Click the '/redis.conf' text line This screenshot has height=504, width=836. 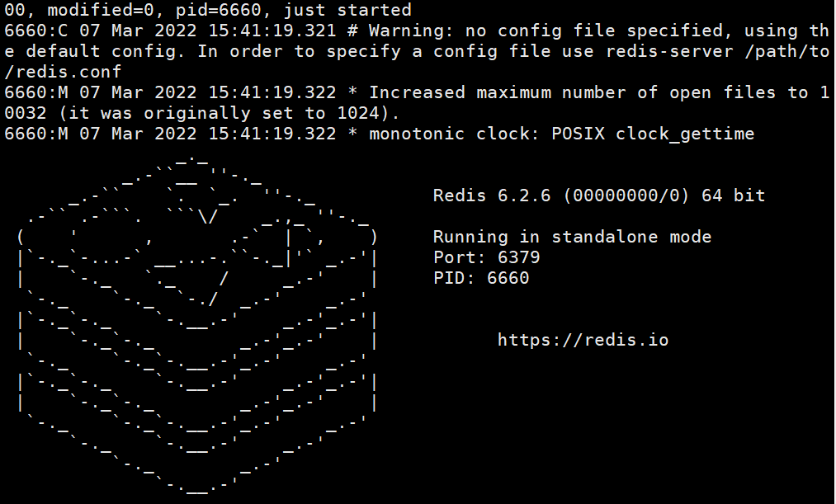coord(63,72)
